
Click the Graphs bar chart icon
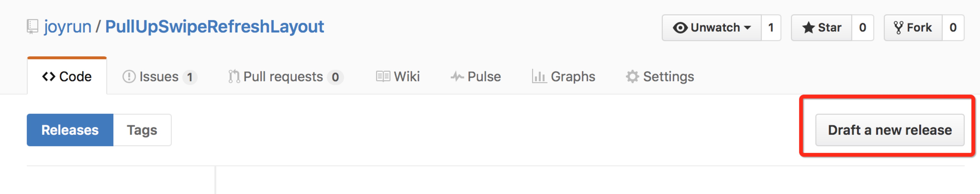coord(539,76)
